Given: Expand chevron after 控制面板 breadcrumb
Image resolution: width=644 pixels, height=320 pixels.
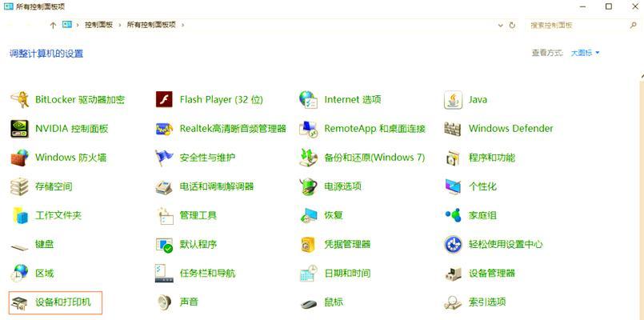Looking at the screenshot, I should [x=120, y=25].
